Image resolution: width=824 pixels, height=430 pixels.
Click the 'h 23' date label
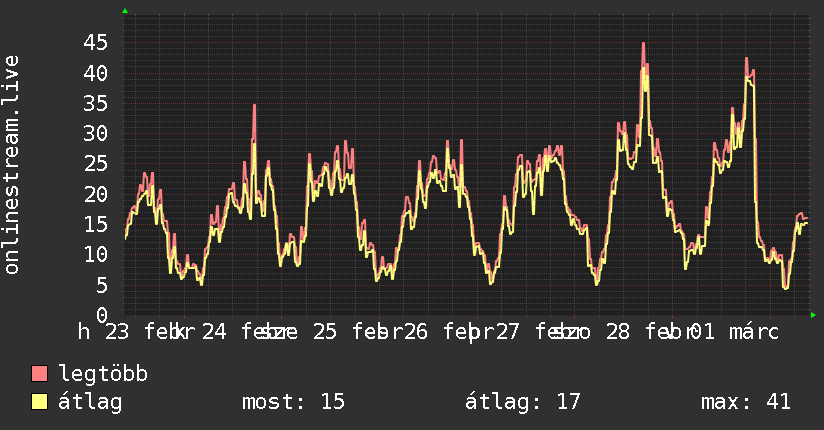[x=104, y=332]
